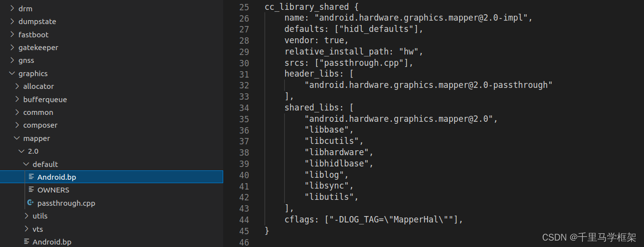
Task: Click the '"libcutils",' entry
Action: pos(334,142)
